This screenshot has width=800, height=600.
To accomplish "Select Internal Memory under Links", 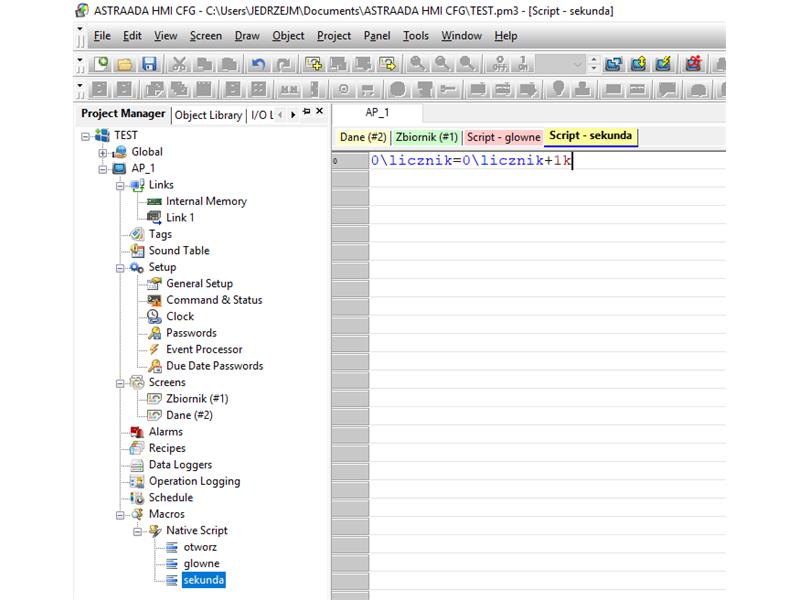I will click(206, 201).
